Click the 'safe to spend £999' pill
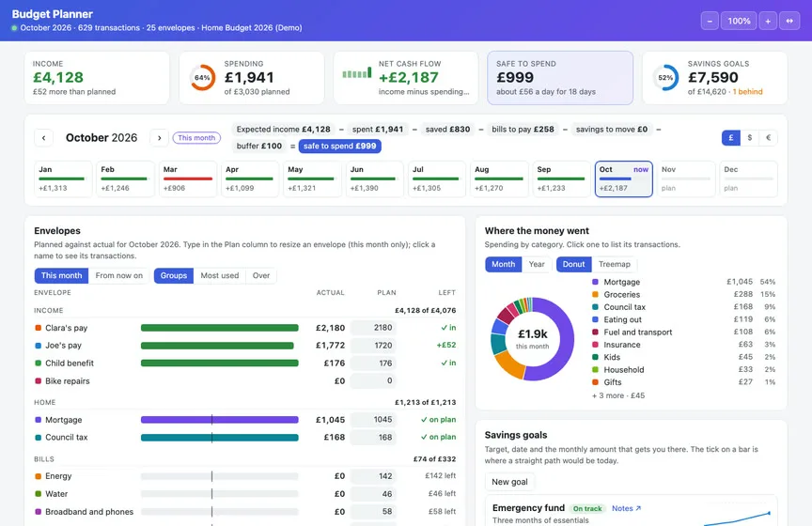 [339, 146]
